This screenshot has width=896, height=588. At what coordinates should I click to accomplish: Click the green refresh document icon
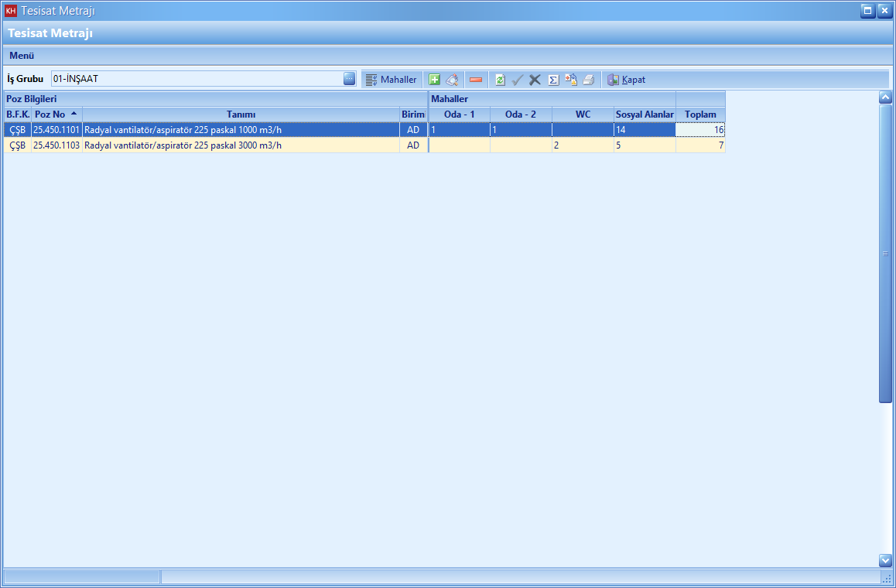tap(501, 80)
